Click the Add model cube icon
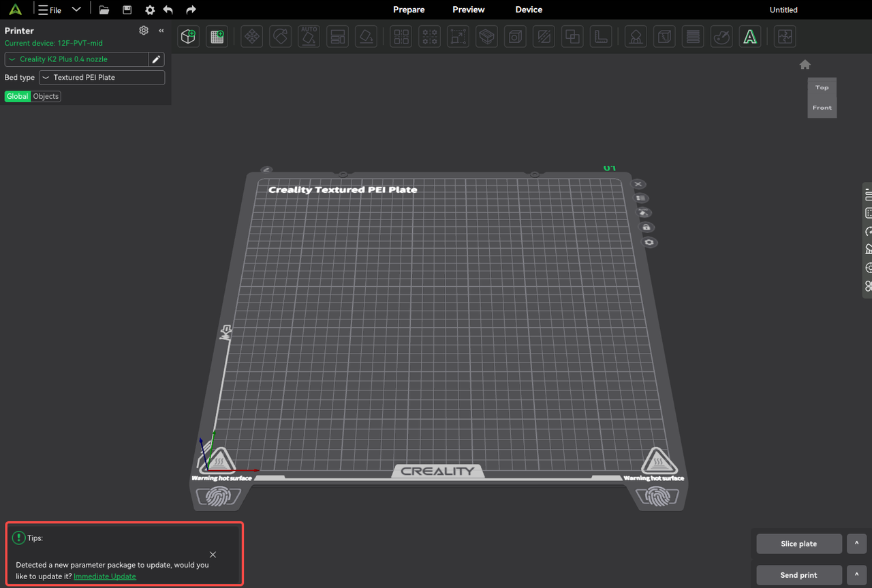872x588 pixels. tap(189, 37)
